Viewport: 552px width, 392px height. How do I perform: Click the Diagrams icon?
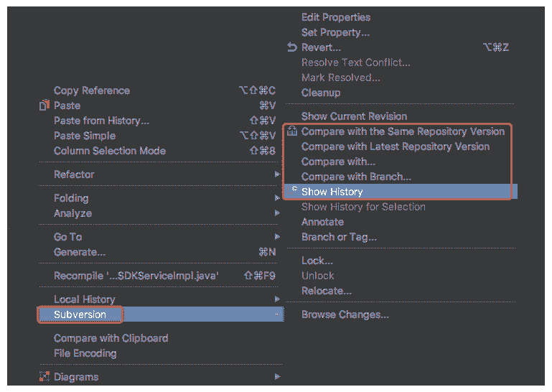click(44, 377)
